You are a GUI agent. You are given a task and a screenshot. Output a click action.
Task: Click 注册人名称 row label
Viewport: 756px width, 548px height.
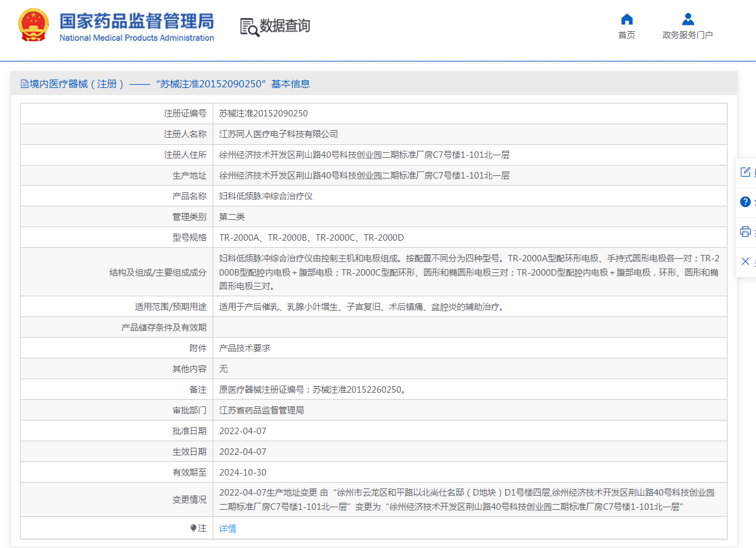point(185,134)
